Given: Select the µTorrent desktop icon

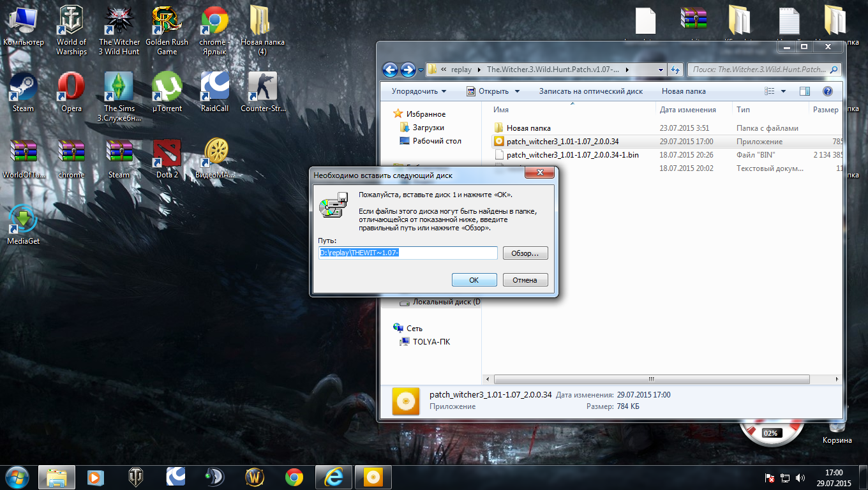Looking at the screenshot, I should pos(167,92).
